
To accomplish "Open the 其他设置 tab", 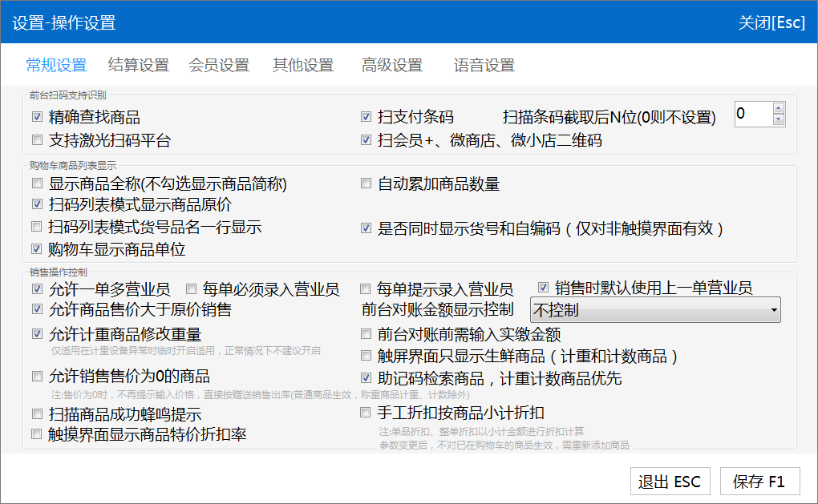I will 302,66.
